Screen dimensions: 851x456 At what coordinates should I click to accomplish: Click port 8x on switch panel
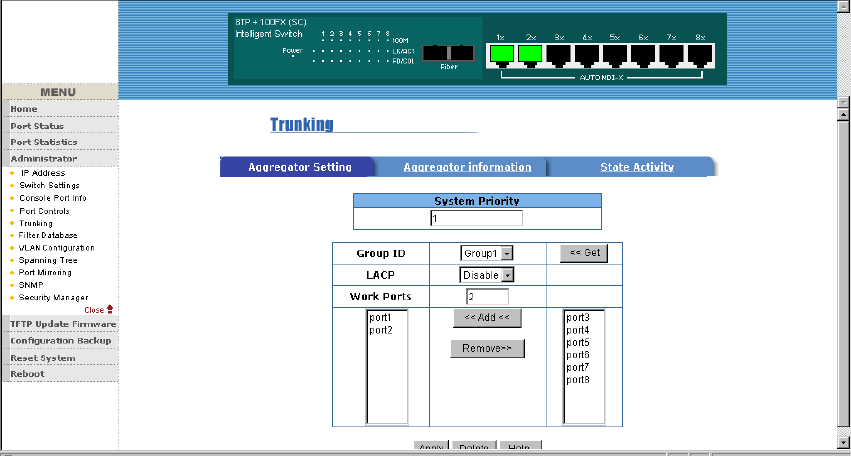tap(700, 54)
